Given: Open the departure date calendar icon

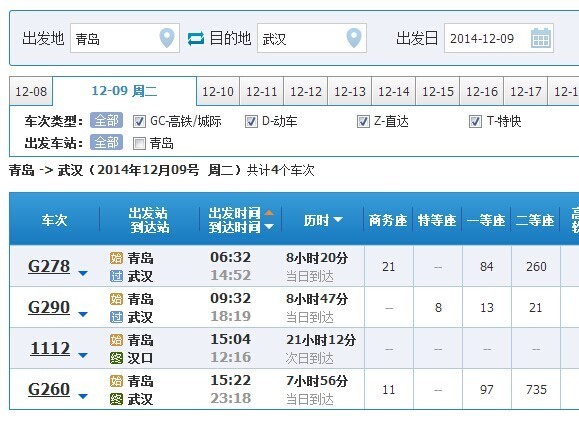Looking at the screenshot, I should 541,38.
